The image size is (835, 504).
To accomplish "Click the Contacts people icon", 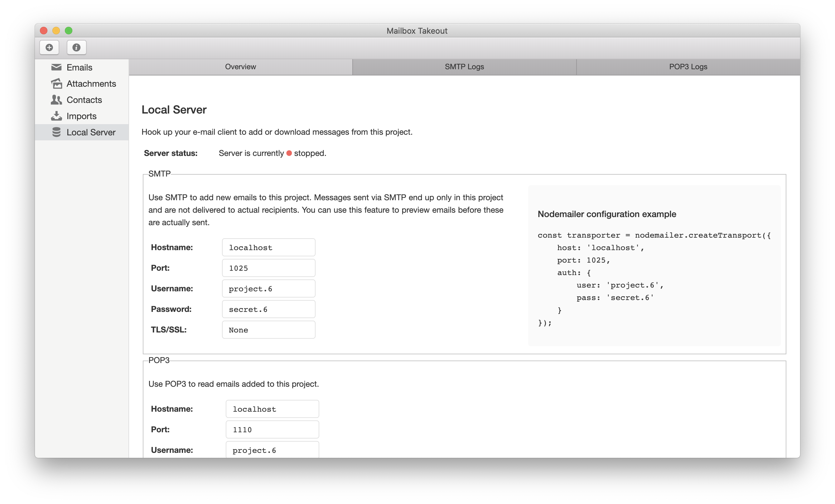I will tap(56, 100).
